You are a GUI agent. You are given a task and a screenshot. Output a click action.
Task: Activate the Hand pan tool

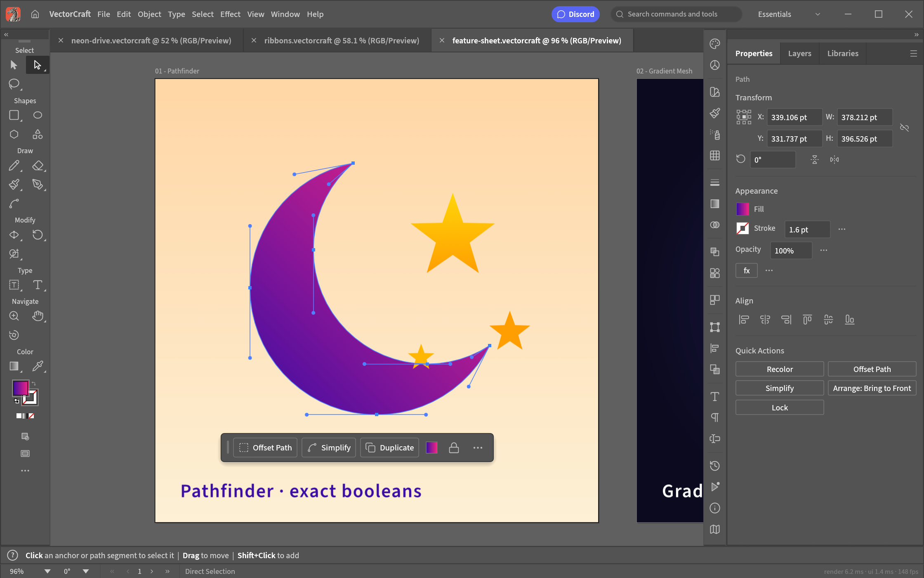click(x=38, y=316)
